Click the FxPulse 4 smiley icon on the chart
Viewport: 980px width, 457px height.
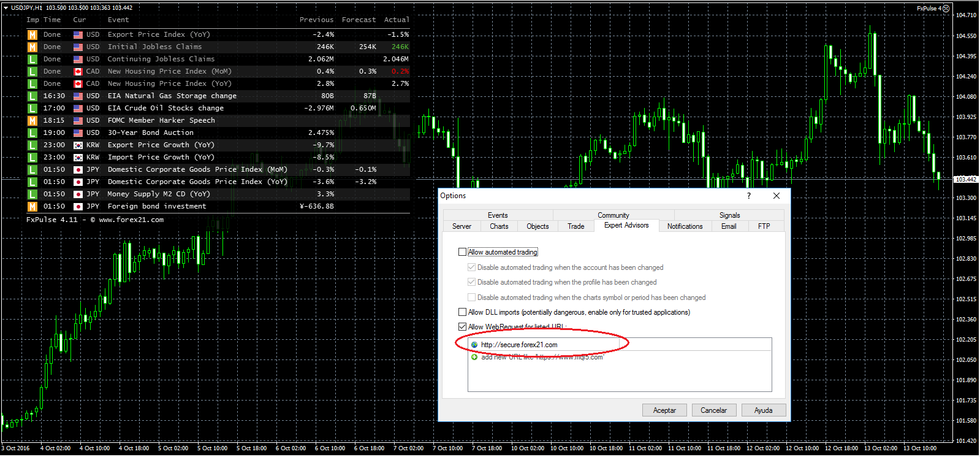tap(946, 9)
